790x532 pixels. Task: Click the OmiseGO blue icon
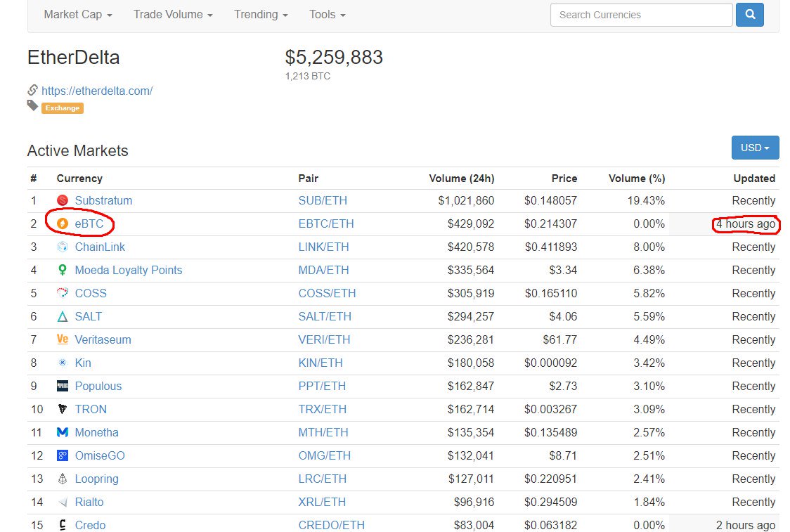[x=63, y=455]
